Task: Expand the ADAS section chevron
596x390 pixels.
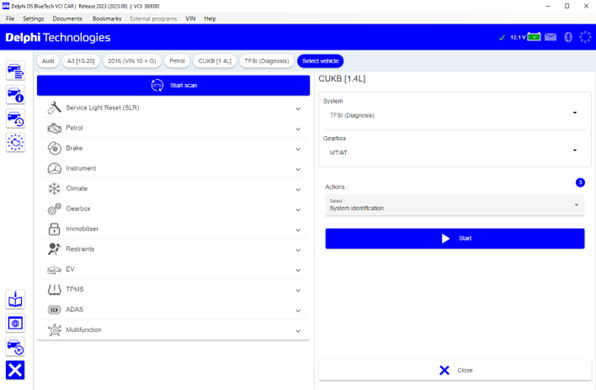Action: 298,310
